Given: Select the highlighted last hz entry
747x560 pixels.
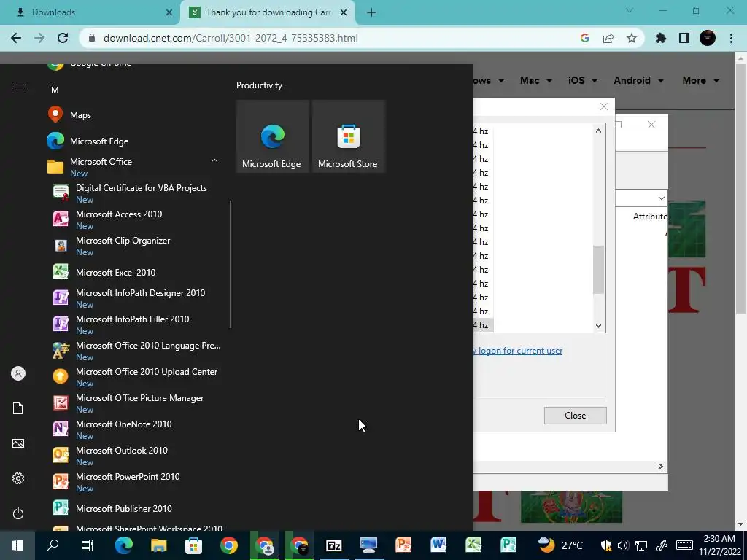Looking at the screenshot, I should click(x=483, y=325).
